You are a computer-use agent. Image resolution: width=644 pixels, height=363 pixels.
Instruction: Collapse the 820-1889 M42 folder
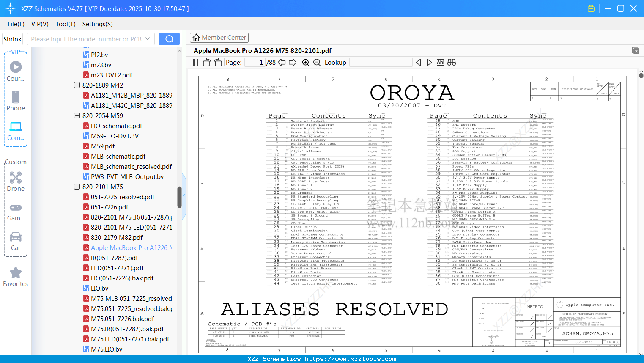77,85
